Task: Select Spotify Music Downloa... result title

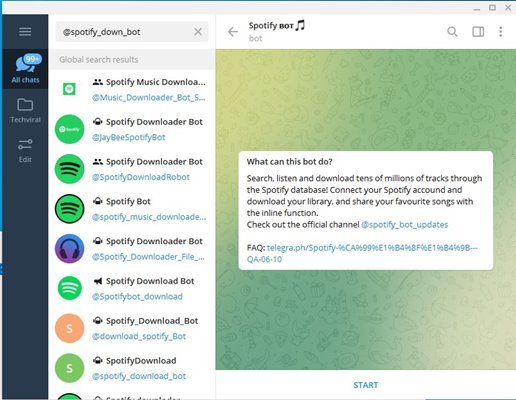Action: (156, 82)
